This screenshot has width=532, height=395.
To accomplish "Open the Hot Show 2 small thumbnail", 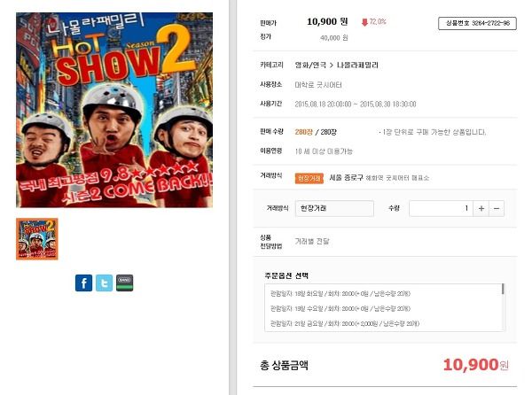I will pos(37,239).
